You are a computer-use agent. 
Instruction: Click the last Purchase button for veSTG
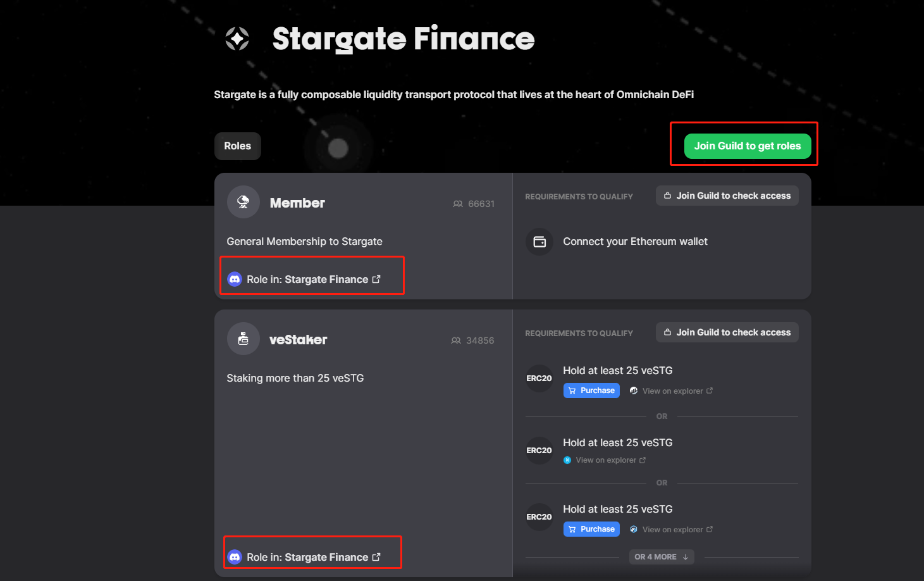pyautogui.click(x=591, y=529)
